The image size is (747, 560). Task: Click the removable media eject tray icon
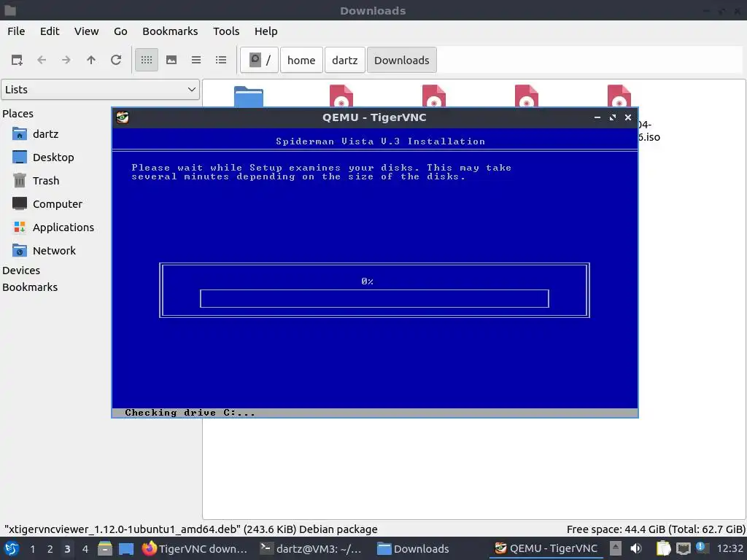coord(616,548)
